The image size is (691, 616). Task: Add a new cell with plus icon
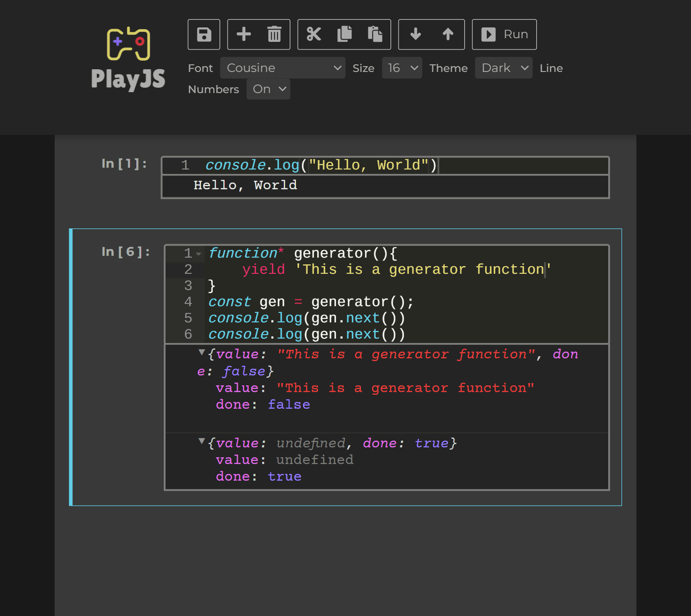[x=243, y=34]
